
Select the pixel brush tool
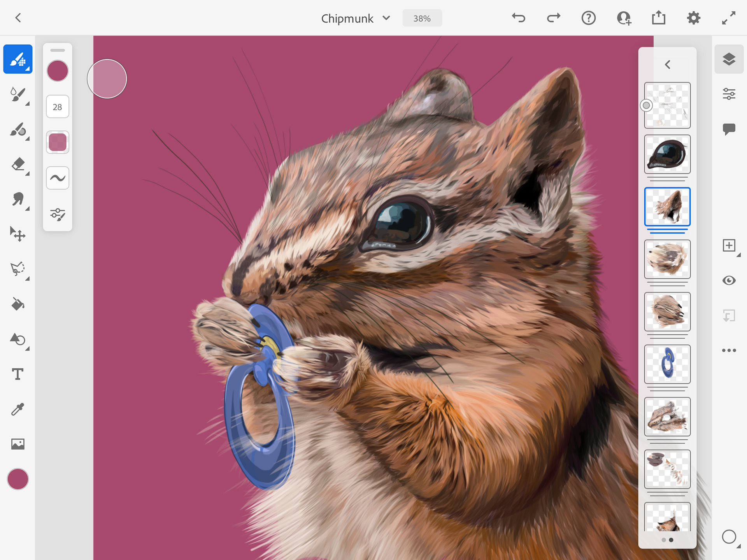coord(18,59)
